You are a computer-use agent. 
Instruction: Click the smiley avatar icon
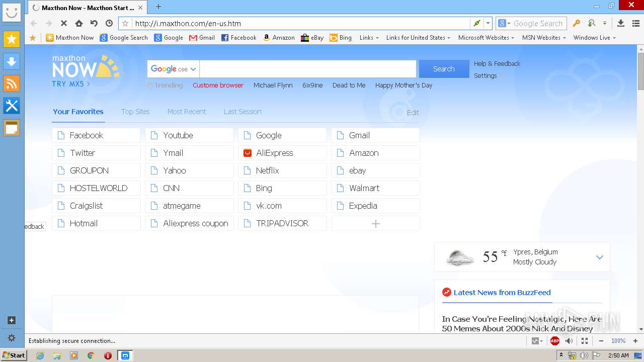12,12
